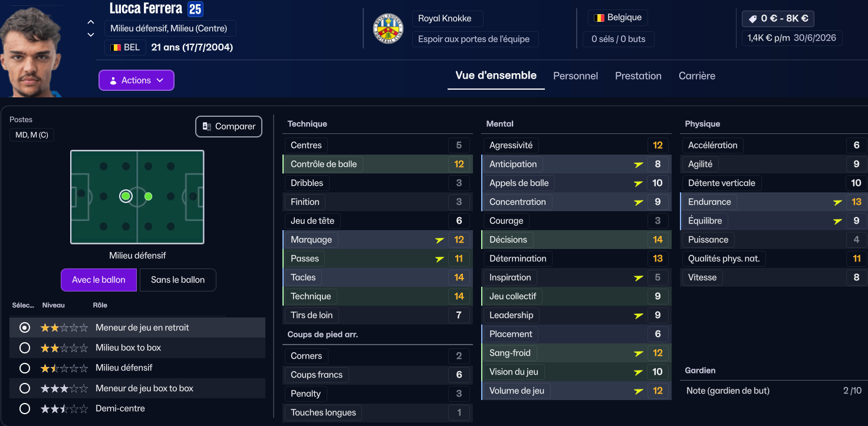Click the price tag value icon
Viewport: 868px width, 426px height.
[x=752, y=19]
